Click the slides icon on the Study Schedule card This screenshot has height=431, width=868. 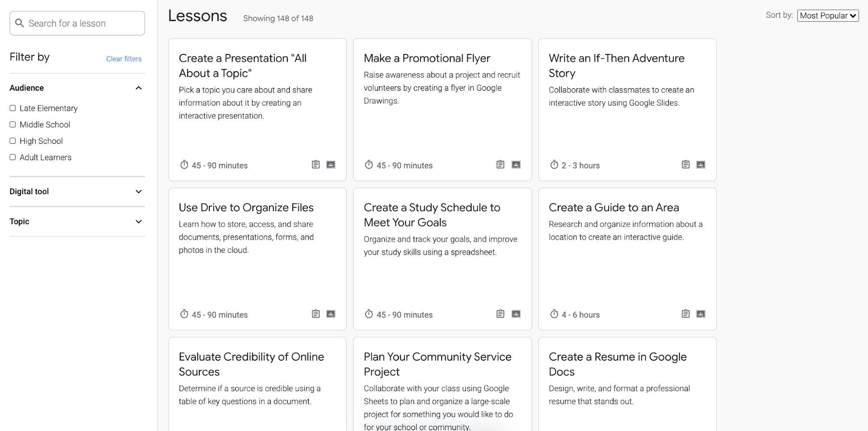point(516,314)
